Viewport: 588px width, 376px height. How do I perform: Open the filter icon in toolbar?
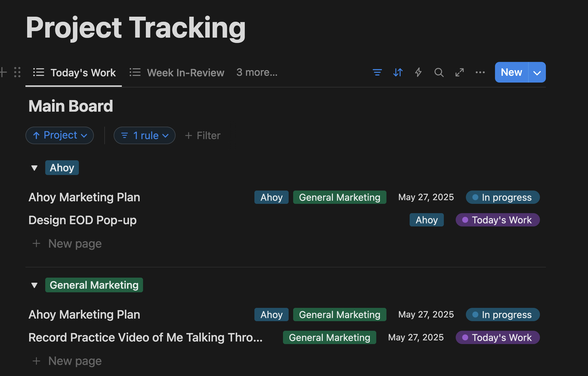click(x=377, y=72)
